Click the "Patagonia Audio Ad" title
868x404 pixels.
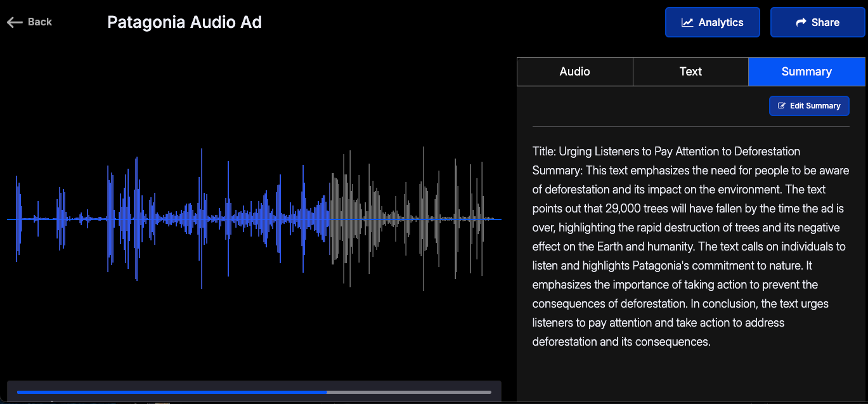click(185, 22)
